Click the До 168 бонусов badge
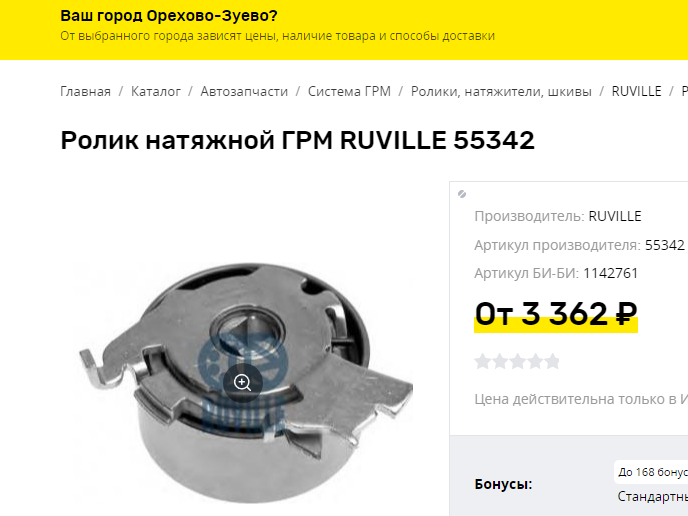The height and width of the screenshot is (516, 688). tap(651, 472)
